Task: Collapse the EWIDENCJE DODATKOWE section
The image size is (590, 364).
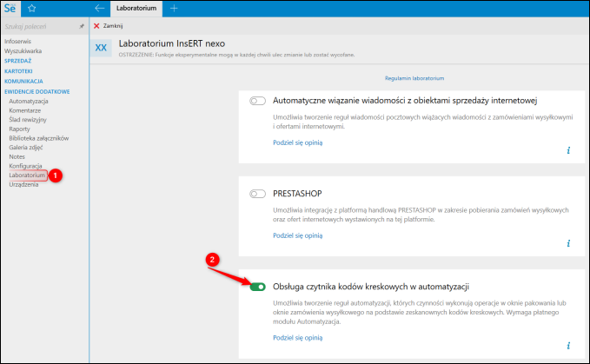Action: pyautogui.click(x=36, y=91)
